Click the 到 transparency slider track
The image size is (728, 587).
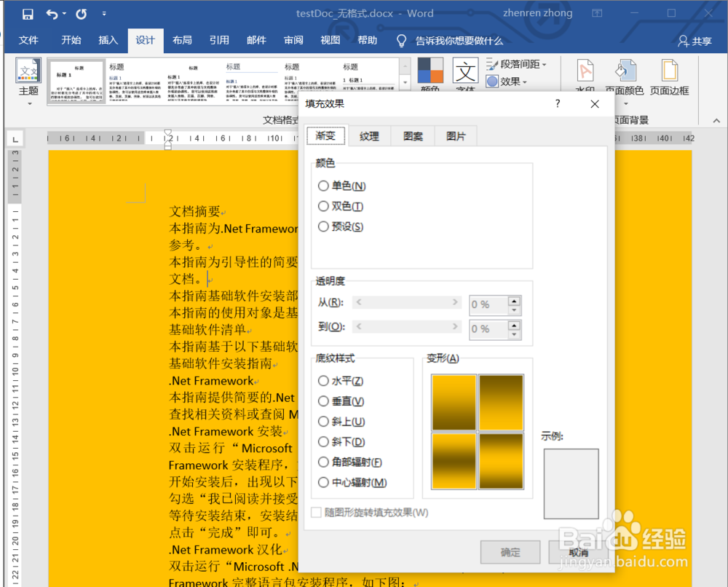tap(407, 326)
